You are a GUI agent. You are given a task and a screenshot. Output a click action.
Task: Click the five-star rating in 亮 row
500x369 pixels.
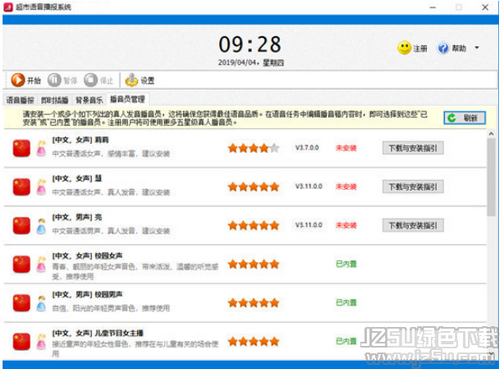[x=253, y=225]
